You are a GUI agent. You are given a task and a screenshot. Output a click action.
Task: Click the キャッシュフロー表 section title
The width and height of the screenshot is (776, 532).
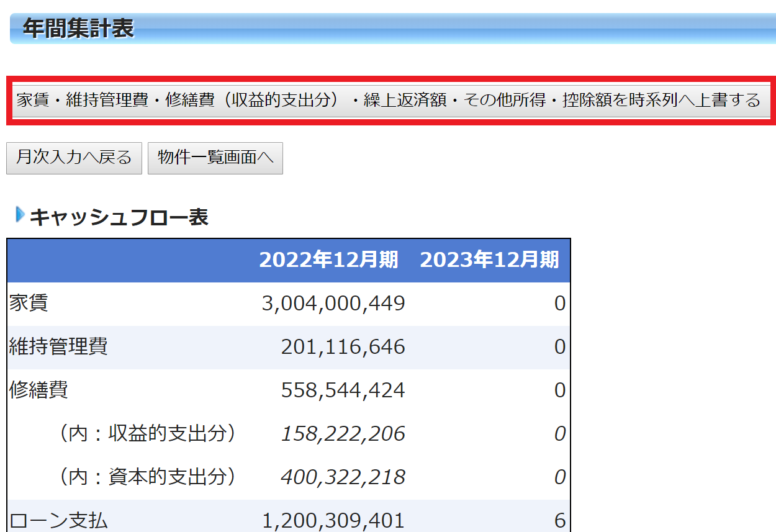click(119, 217)
